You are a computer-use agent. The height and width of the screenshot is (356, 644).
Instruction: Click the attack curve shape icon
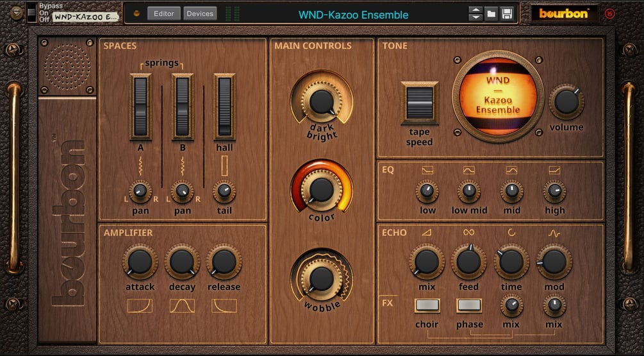(140, 306)
